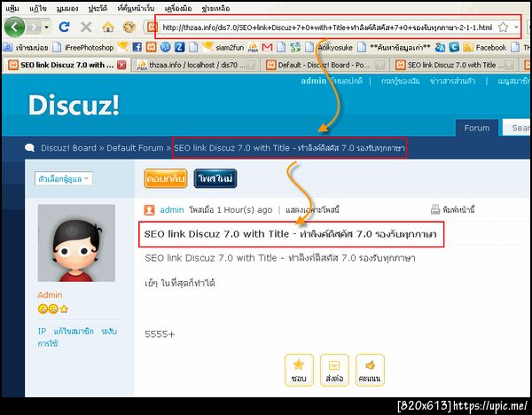Open the iFreePhotoshop bookmark

pos(83,47)
